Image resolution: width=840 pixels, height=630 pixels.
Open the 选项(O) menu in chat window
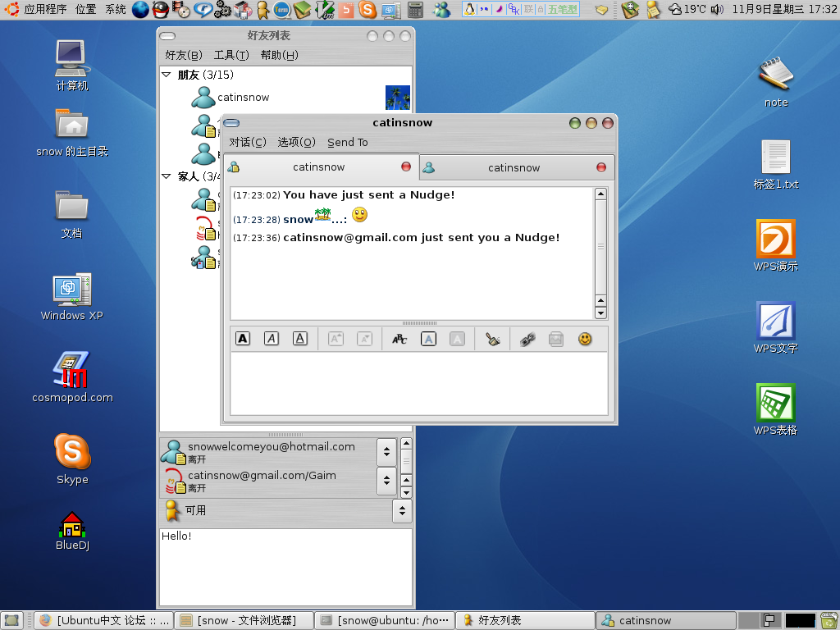296,142
